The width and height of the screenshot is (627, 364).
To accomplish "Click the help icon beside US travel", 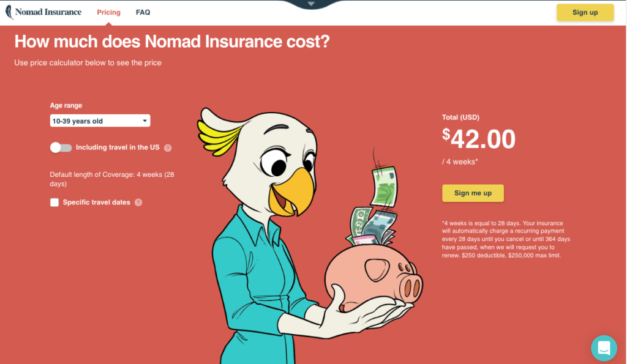I will pyautogui.click(x=168, y=148).
